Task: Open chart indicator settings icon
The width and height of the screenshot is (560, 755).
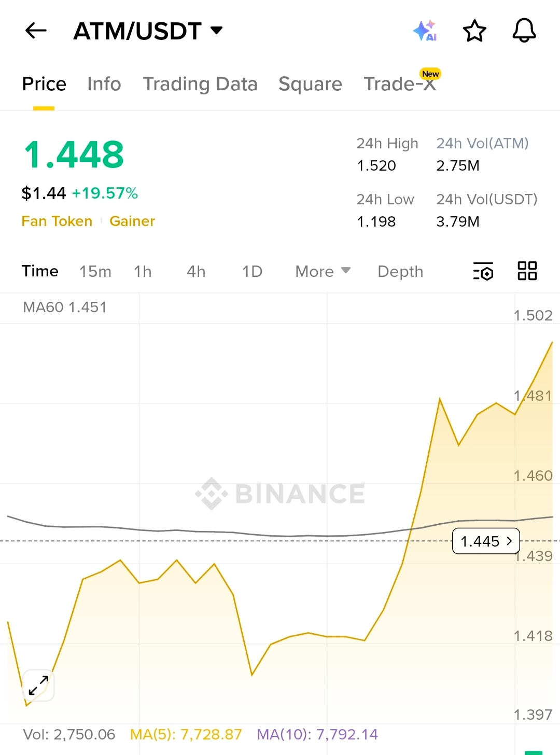Action: pos(483,271)
